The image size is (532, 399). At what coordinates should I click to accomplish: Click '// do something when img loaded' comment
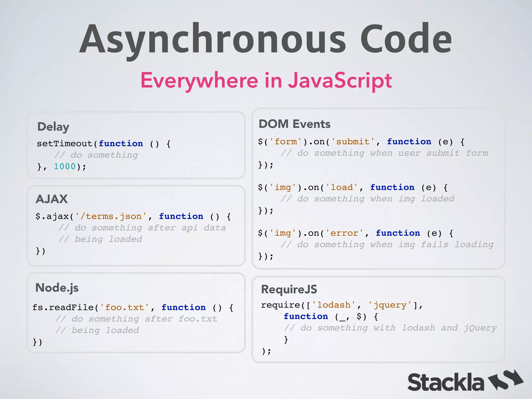pyautogui.click(x=367, y=199)
